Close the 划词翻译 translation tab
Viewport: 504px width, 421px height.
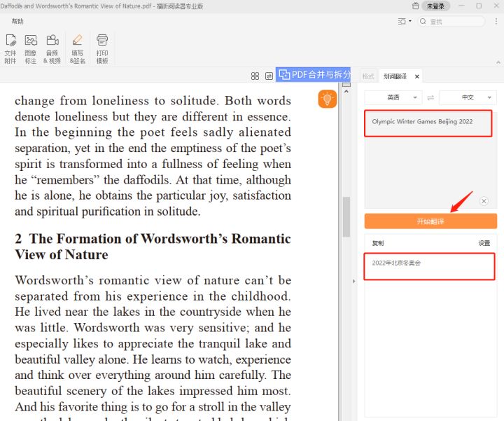[x=417, y=76]
